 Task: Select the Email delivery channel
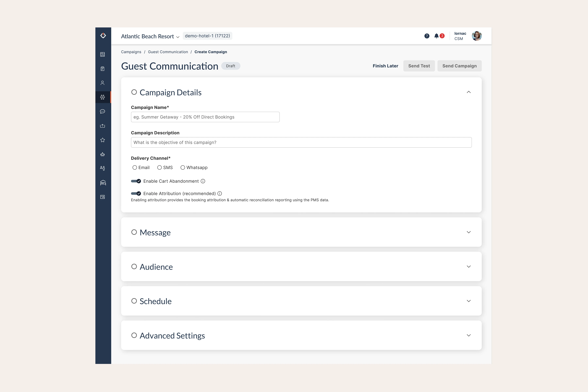coord(135,168)
